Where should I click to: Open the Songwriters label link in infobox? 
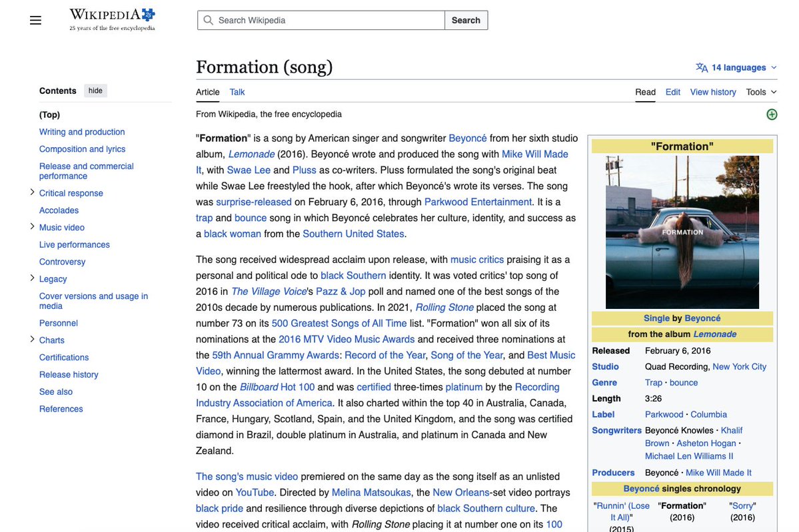pos(616,431)
